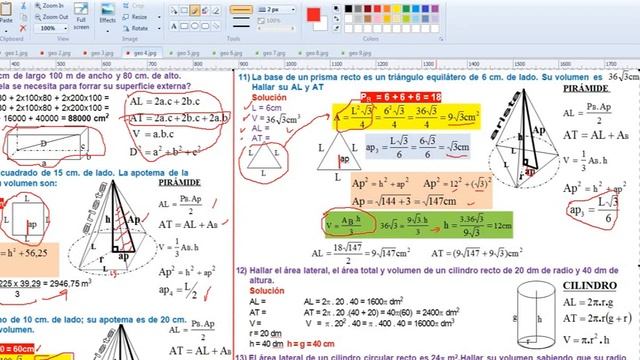Image resolution: width=640 pixels, height=360 pixels.
Task: Switch to Full screen view
Action: tap(81, 16)
